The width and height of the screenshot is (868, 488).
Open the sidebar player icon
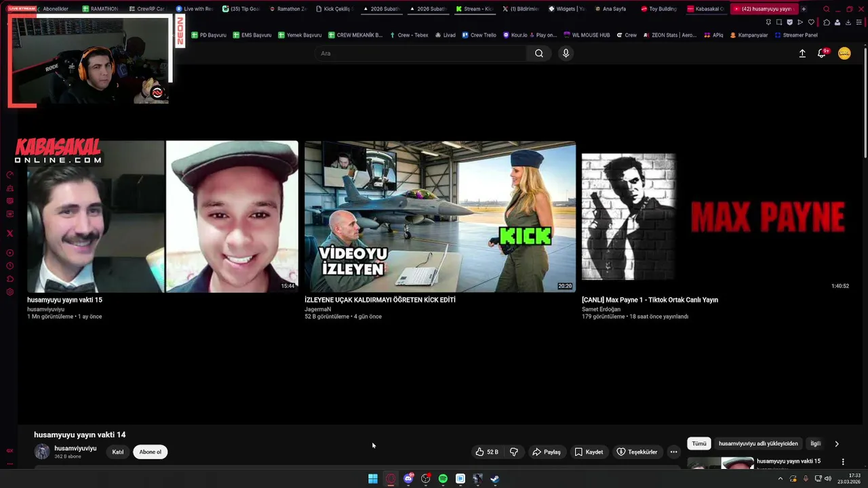9,253
